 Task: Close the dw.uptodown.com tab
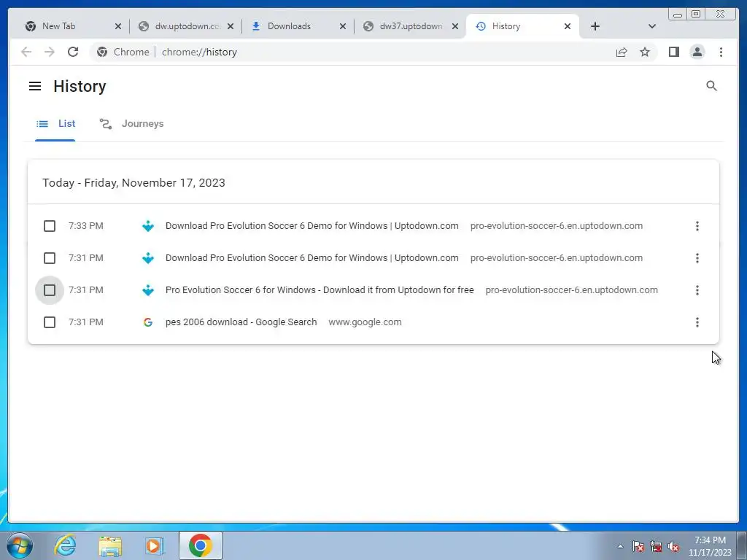230,26
